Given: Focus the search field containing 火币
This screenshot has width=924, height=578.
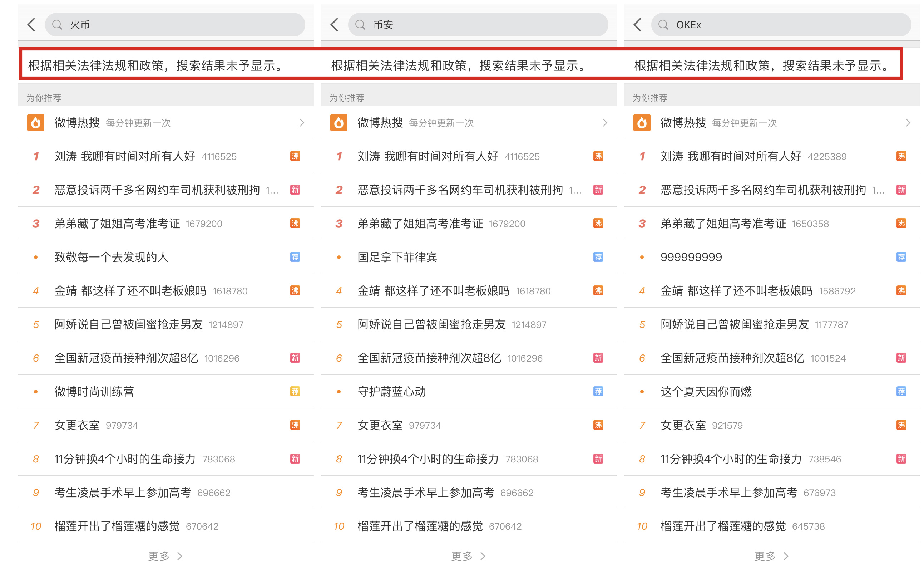Looking at the screenshot, I should pos(175,25).
